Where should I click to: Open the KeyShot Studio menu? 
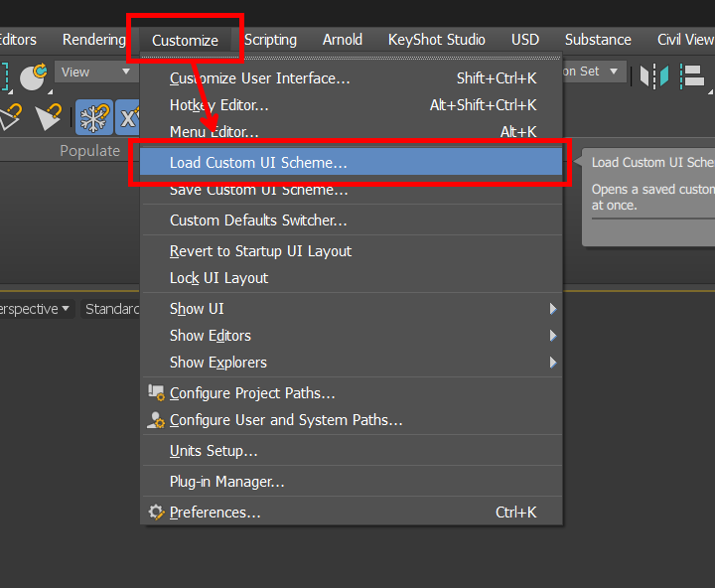[x=436, y=40]
